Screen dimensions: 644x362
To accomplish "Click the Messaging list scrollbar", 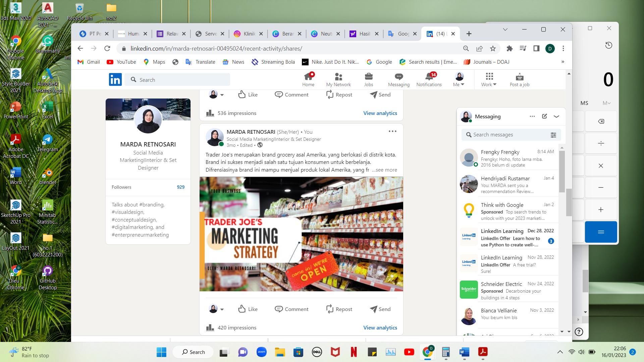I will [x=562, y=171].
